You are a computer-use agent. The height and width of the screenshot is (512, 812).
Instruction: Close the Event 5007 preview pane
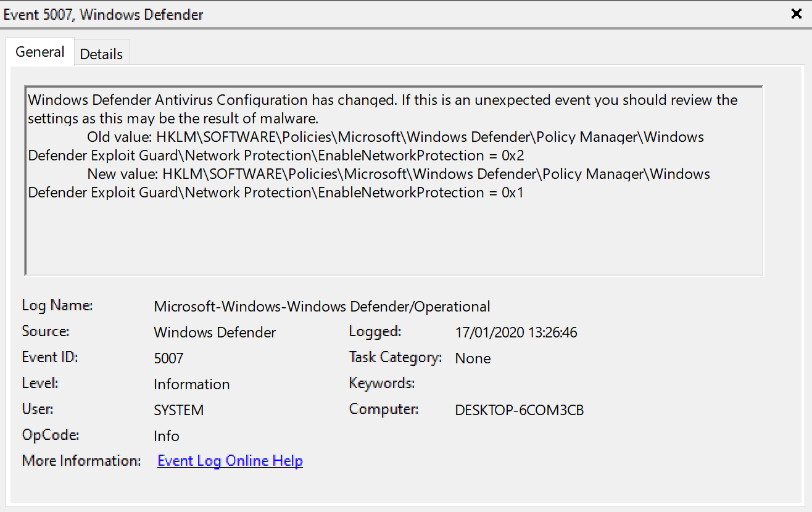[797, 14]
